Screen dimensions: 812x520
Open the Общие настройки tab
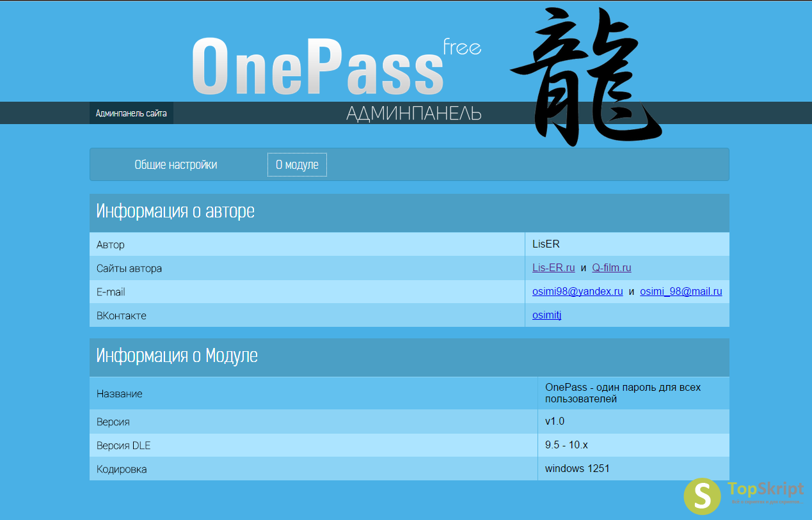pos(176,164)
